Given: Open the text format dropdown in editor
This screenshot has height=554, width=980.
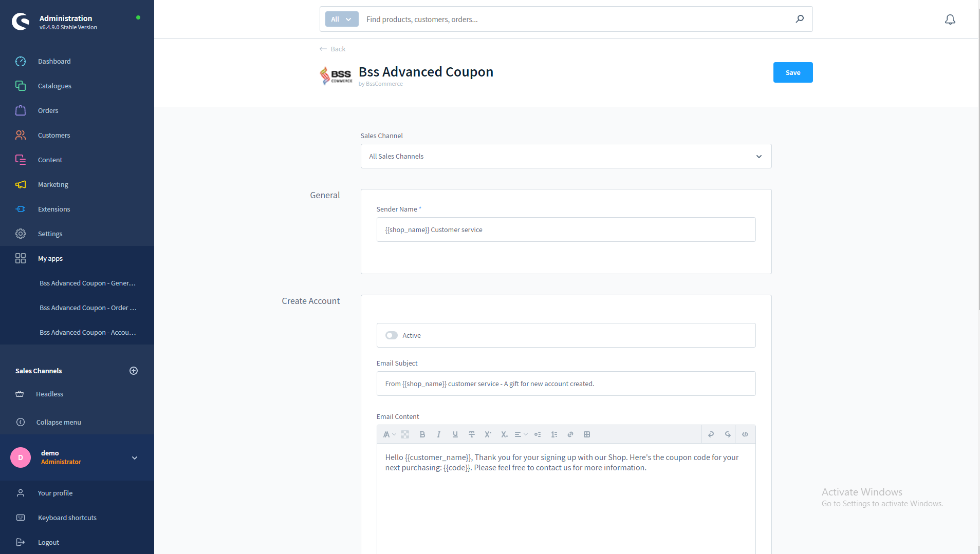Looking at the screenshot, I should 389,434.
